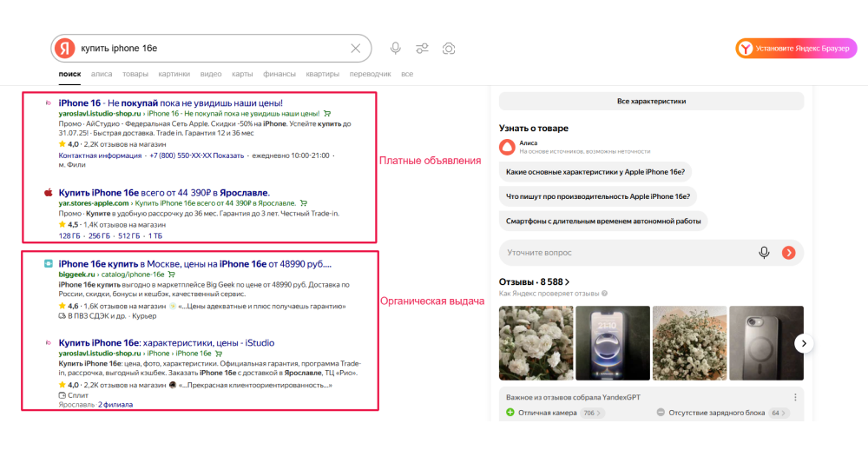Open 'Купить iPhone 16e всего от 44 390₽ в Ярославле' ad

tap(164, 193)
